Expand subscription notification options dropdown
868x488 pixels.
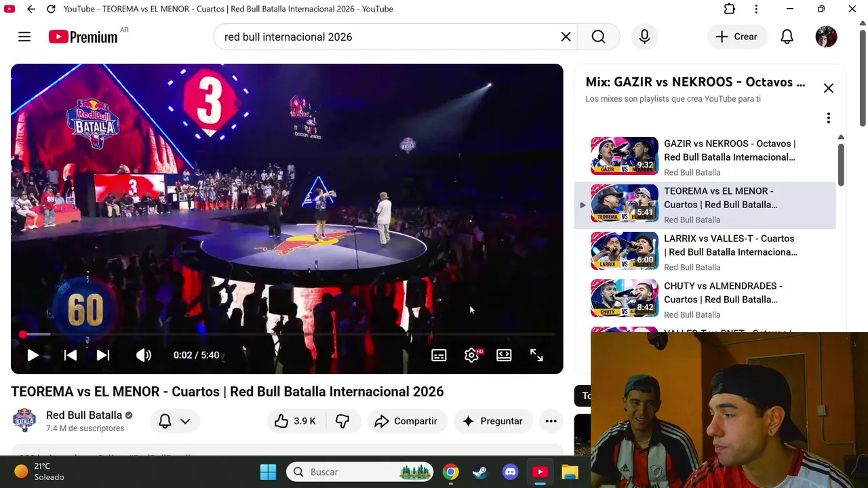coord(174,421)
